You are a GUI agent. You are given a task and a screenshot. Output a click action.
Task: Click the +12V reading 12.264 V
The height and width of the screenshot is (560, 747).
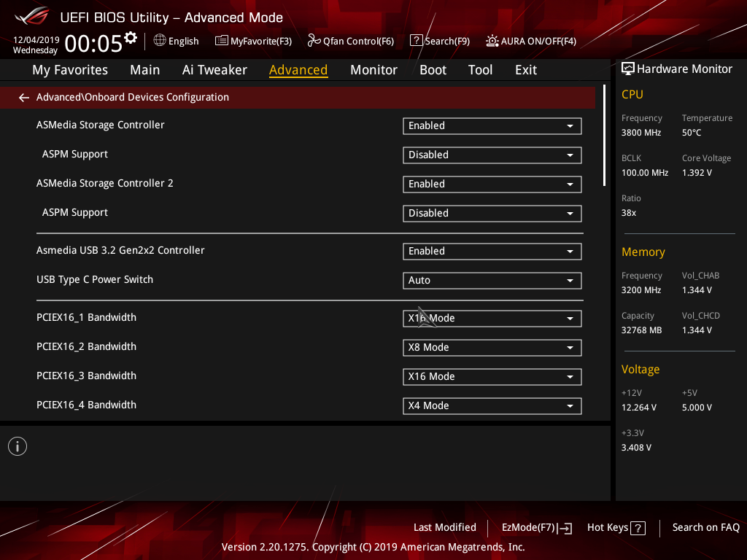click(639, 408)
